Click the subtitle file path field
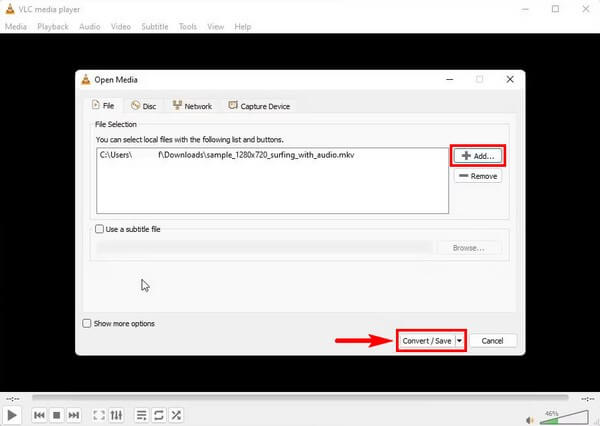The image size is (600, 426). 264,248
